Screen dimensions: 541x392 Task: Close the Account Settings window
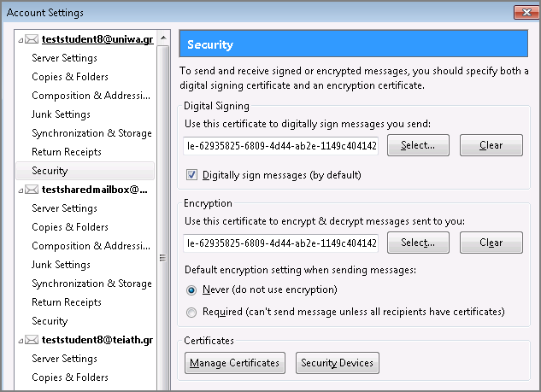(526, 13)
